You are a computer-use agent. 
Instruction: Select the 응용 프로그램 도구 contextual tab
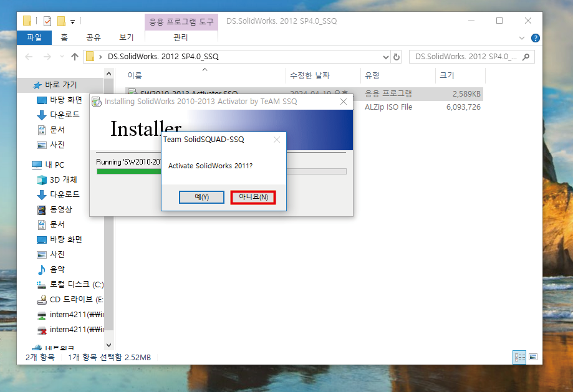(x=181, y=22)
